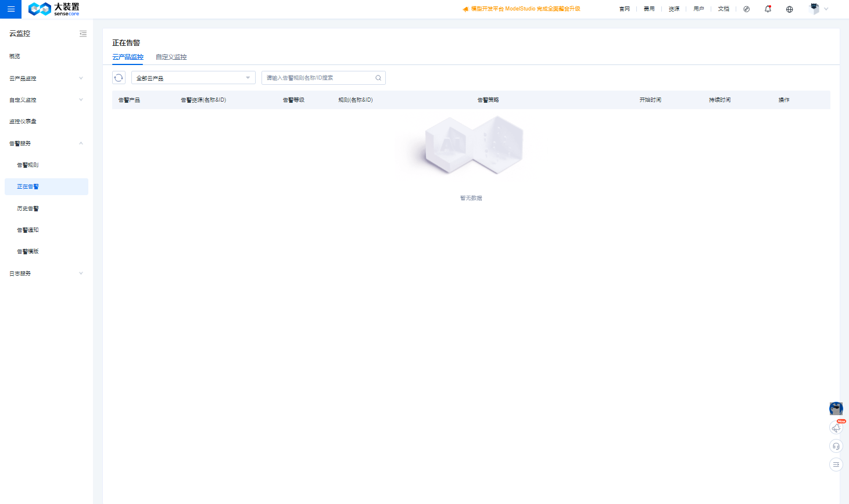Open the 全部云产品 dropdown
The width and height of the screenshot is (849, 504).
point(193,78)
